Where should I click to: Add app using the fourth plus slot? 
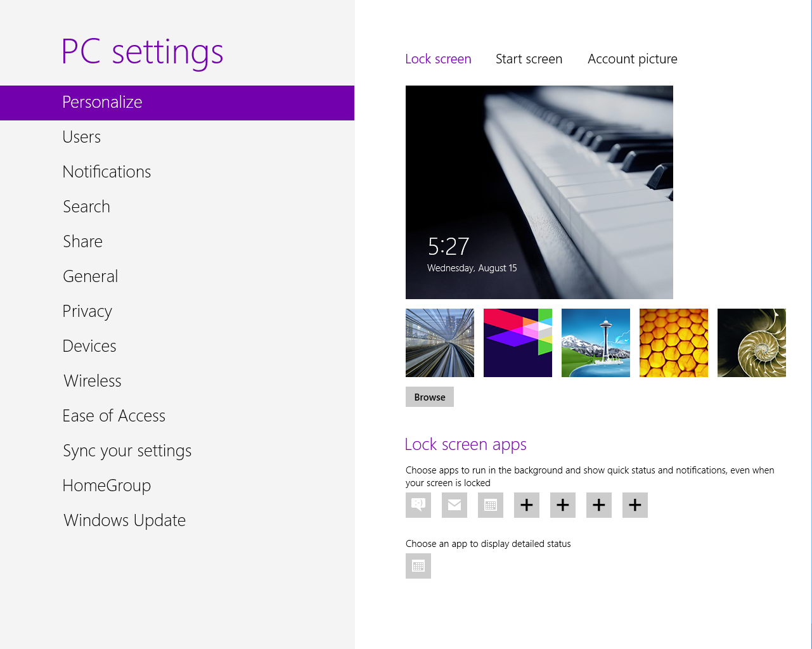(x=635, y=505)
